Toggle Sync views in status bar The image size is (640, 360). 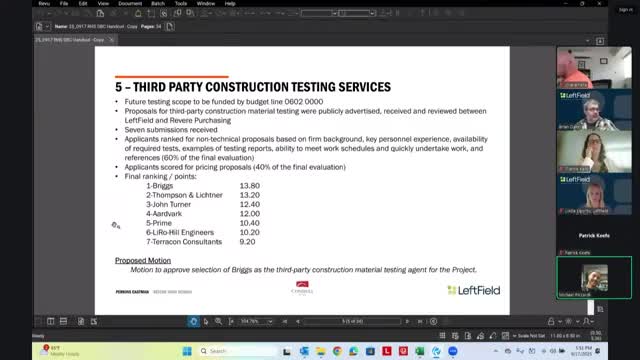click(x=505, y=336)
